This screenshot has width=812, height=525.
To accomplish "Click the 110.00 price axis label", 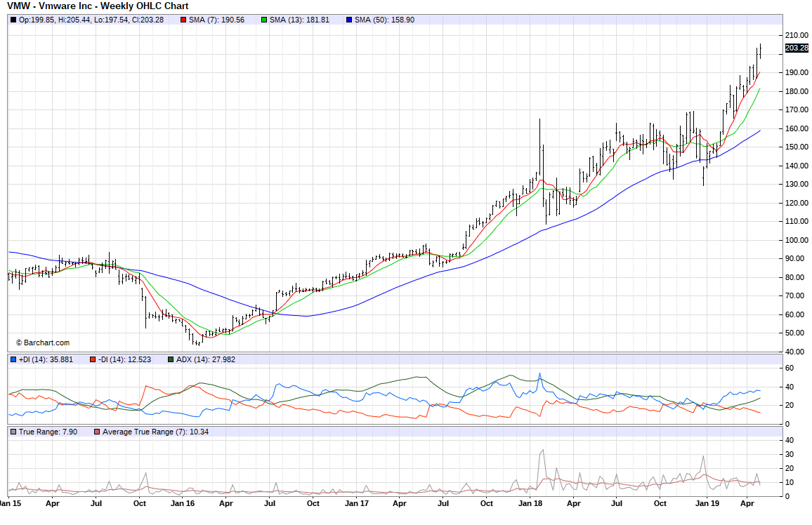I will pos(797,221).
